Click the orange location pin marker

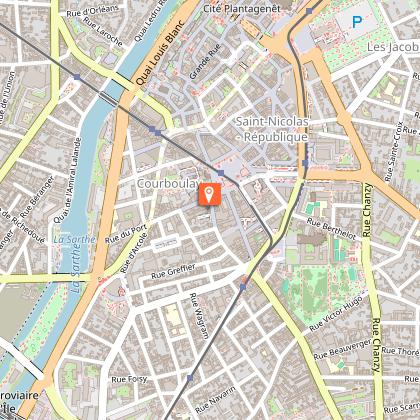coord(210,194)
